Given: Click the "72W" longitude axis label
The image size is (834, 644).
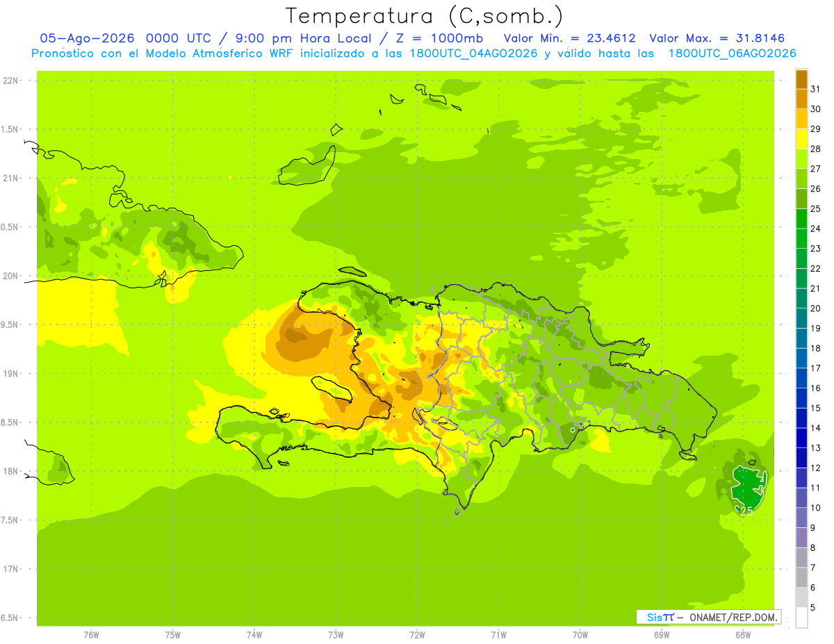Looking at the screenshot, I should point(417,635).
